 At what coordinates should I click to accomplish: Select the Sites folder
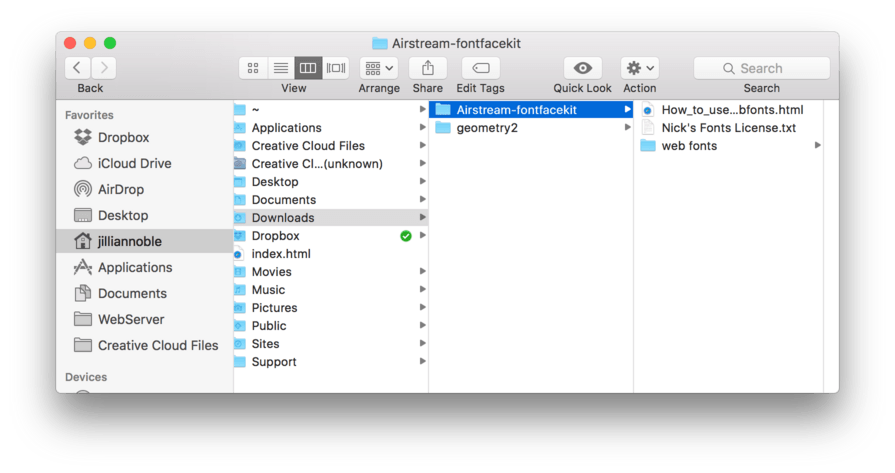coord(330,343)
